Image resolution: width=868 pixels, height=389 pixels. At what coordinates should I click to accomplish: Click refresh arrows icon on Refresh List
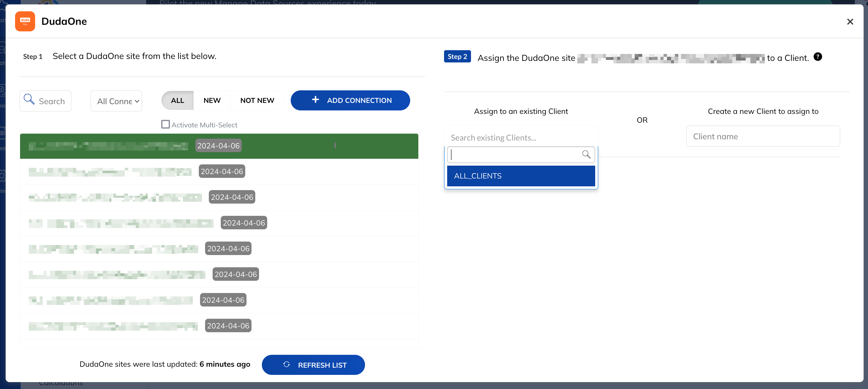click(286, 365)
